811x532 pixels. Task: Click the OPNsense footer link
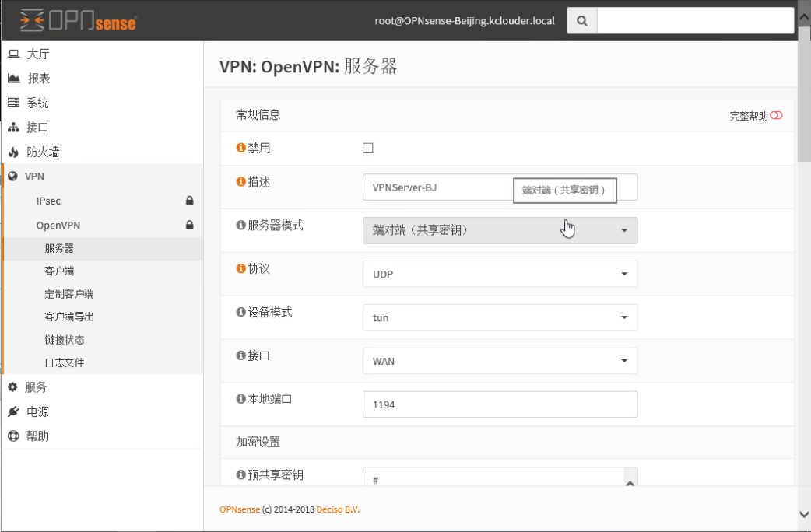(x=240, y=509)
